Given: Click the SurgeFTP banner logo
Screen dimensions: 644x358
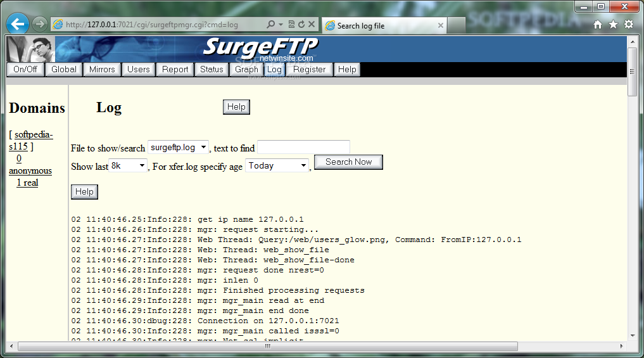Looking at the screenshot, I should [x=260, y=48].
